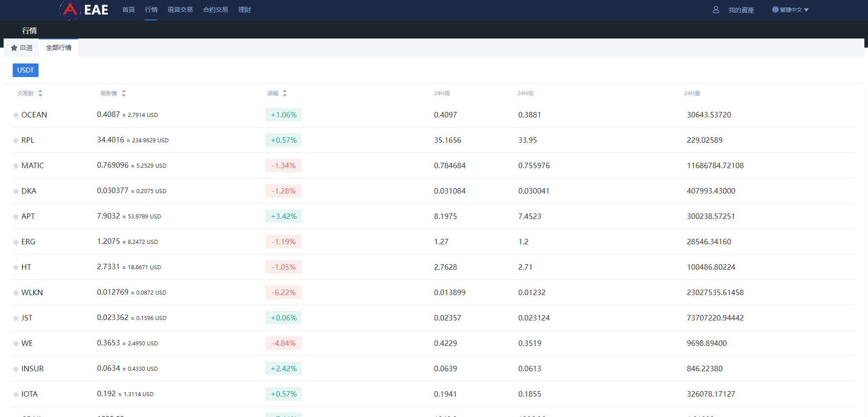Image resolution: width=868 pixels, height=417 pixels.
Task: Open the user account icon
Action: [716, 10]
